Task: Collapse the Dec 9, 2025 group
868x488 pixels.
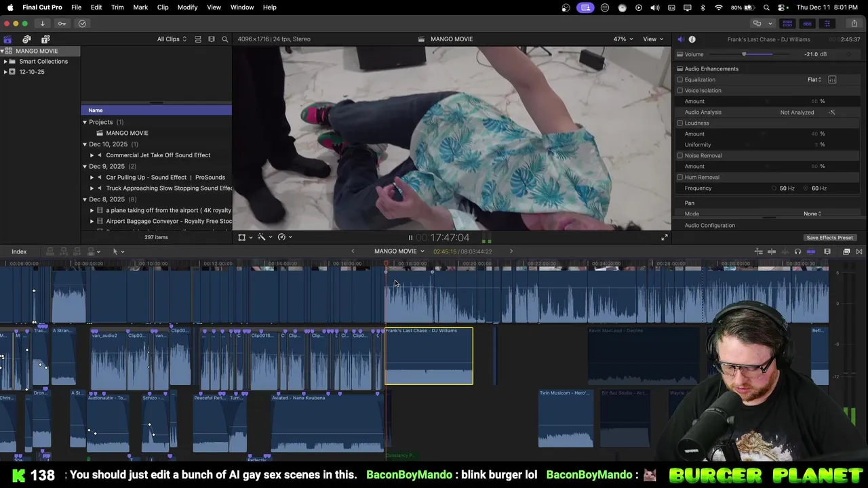Action: pyautogui.click(x=85, y=166)
